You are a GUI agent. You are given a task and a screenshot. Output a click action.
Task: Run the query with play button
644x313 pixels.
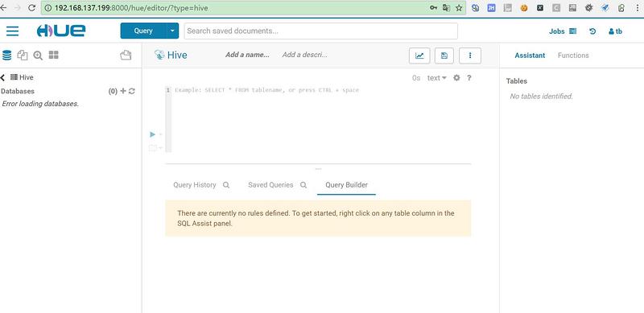click(x=152, y=134)
